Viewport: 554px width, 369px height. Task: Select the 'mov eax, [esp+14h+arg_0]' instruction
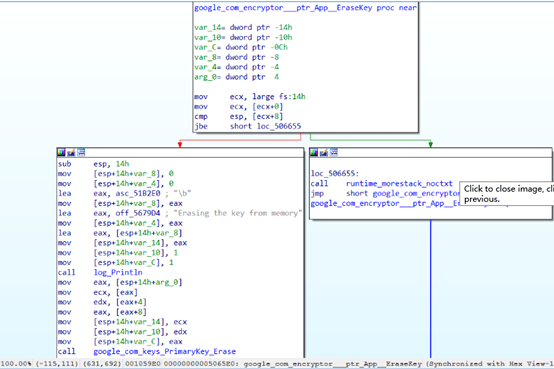pos(120,282)
